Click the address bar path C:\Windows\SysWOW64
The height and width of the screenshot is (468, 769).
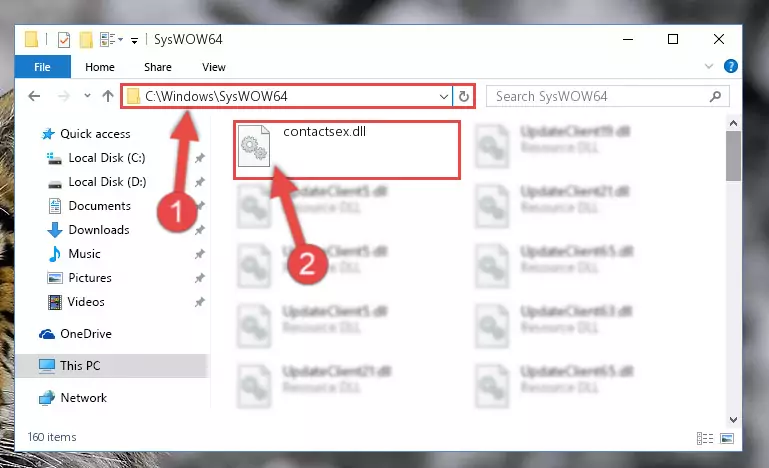(x=216, y=96)
